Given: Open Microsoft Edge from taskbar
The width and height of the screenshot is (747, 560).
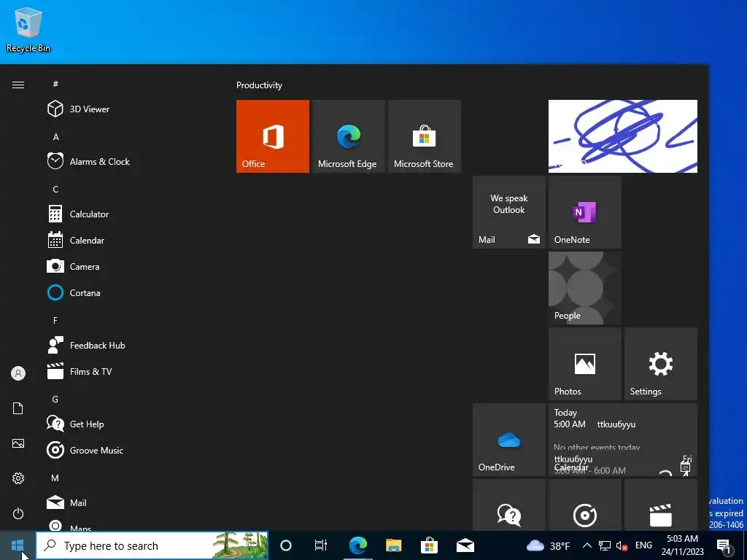Looking at the screenshot, I should click(x=357, y=545).
